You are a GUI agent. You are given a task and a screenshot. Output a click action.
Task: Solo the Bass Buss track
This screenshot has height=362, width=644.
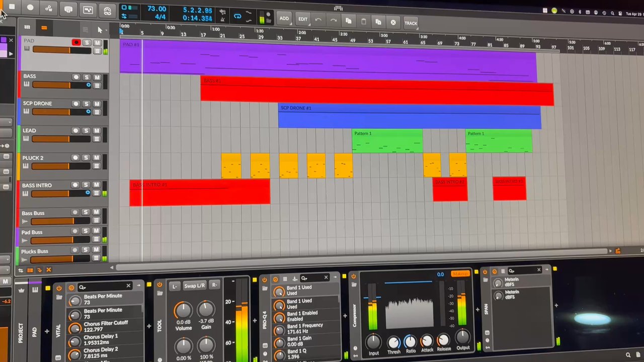[86, 213]
